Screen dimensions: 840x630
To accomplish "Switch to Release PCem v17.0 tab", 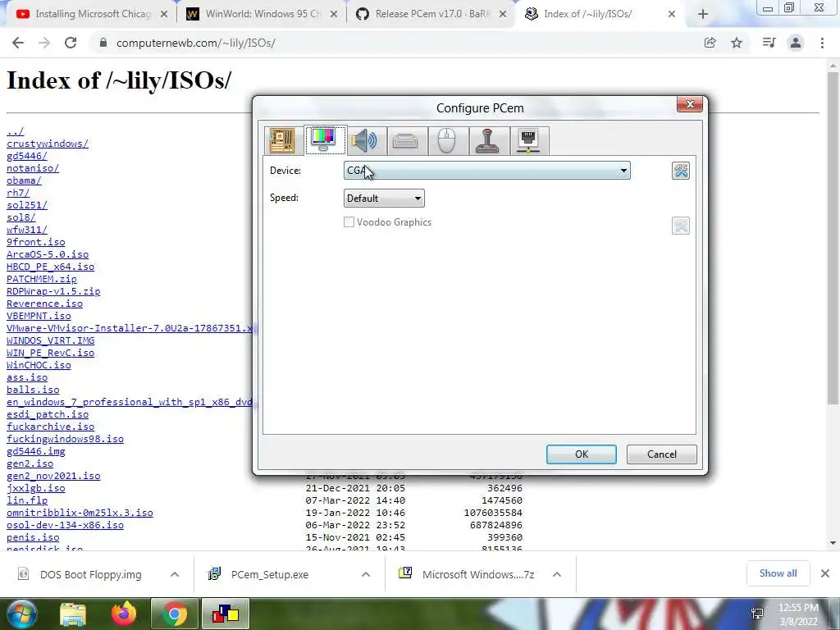I will tap(431, 14).
